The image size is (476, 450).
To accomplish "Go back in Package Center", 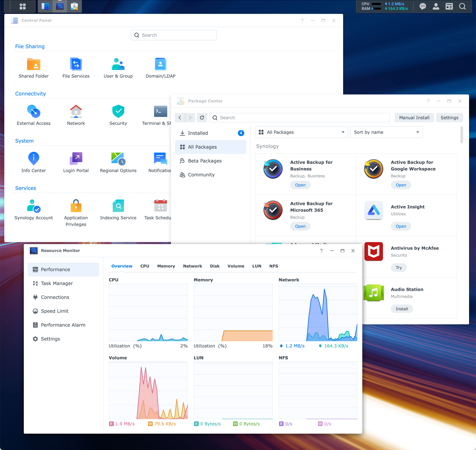I will pos(180,118).
